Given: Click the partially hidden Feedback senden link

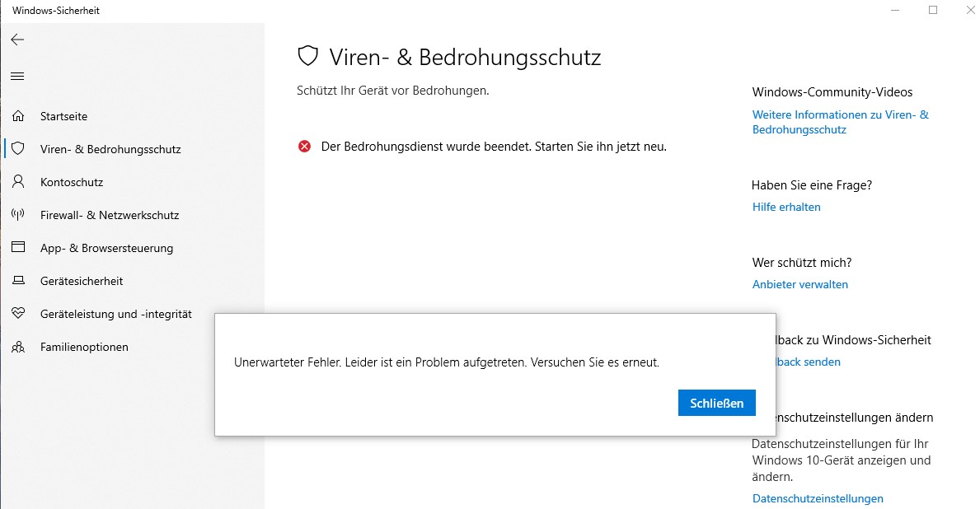Looking at the screenshot, I should 808,362.
